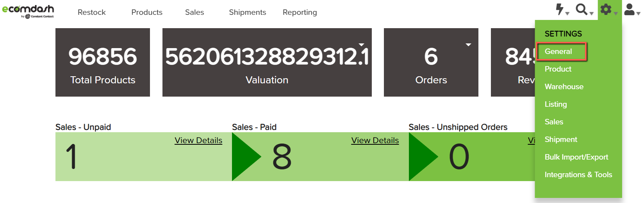This screenshot has height=203, width=644.
Task: View Details for Sales - Unpaid
Action: coord(198,140)
